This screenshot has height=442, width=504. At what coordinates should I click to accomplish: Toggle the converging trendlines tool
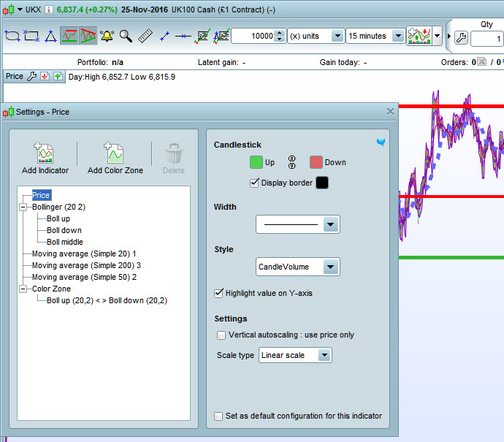click(88, 36)
